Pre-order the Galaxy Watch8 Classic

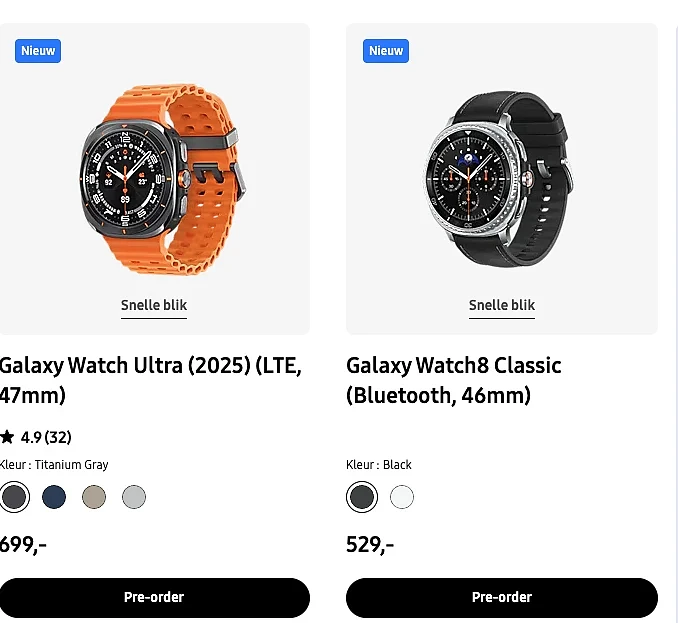coord(502,597)
